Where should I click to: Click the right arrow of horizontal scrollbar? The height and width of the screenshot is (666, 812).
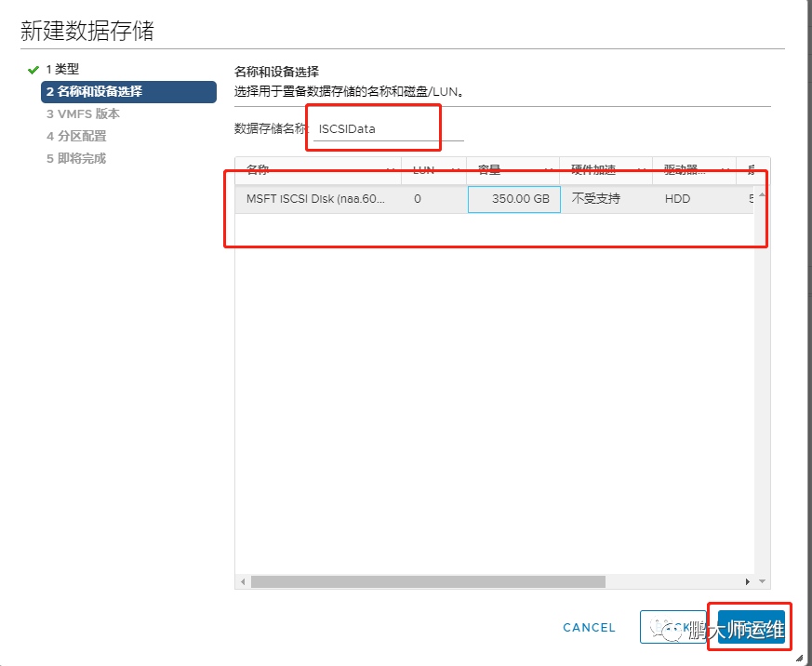pos(747,581)
